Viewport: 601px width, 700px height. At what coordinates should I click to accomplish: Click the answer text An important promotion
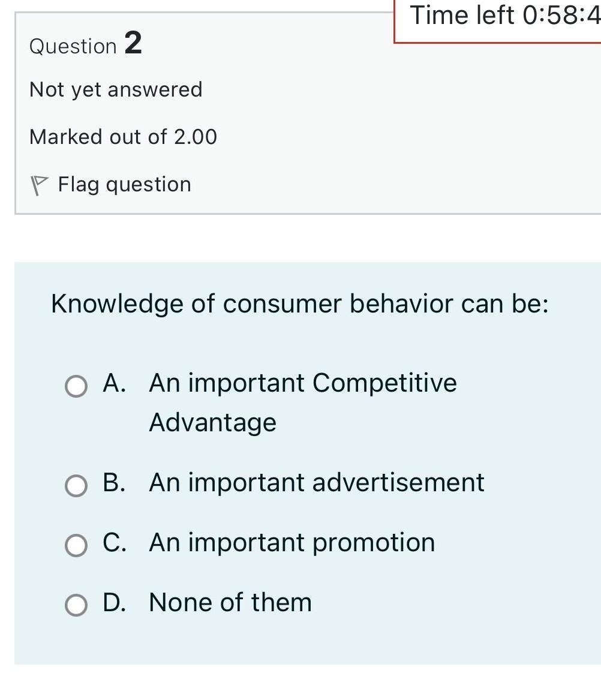tap(292, 542)
